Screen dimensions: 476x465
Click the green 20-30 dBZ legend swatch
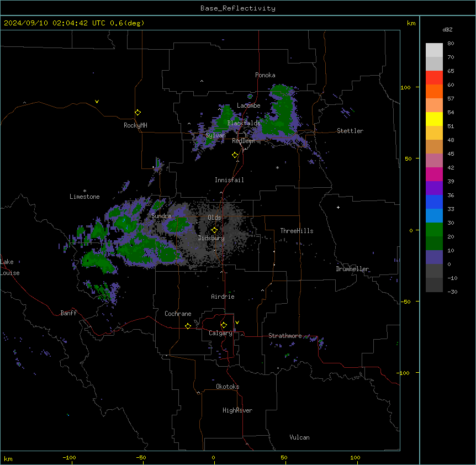(434, 230)
